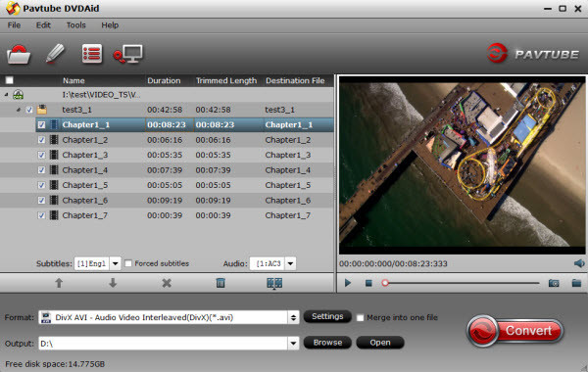Screen dimensions: 588x372
Task: Click the test3_1 title folder icon
Action: pos(41,110)
